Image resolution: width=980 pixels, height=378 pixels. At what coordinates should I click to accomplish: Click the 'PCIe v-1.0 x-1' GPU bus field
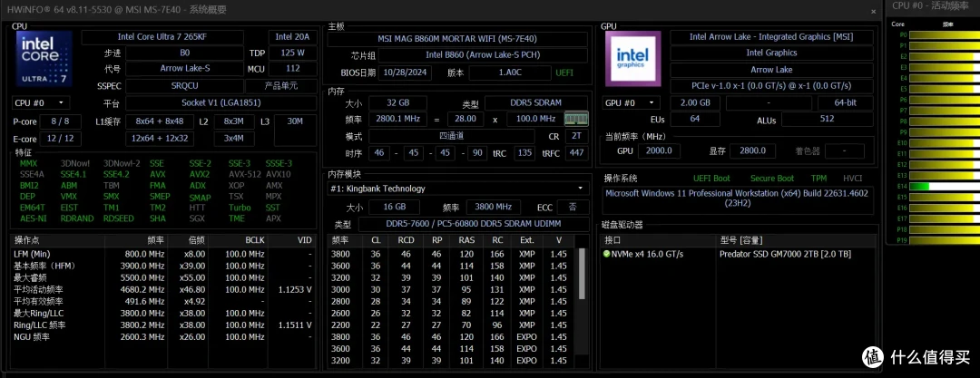pos(771,85)
